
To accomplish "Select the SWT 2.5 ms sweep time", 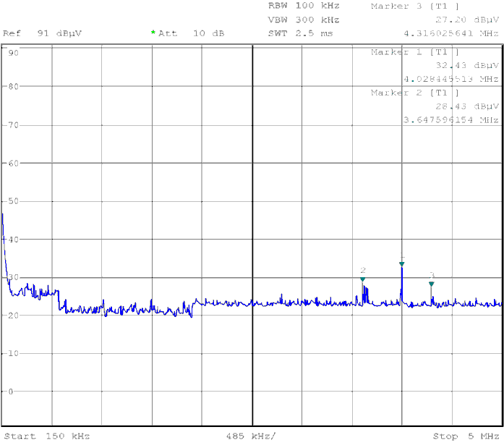I will [x=300, y=33].
